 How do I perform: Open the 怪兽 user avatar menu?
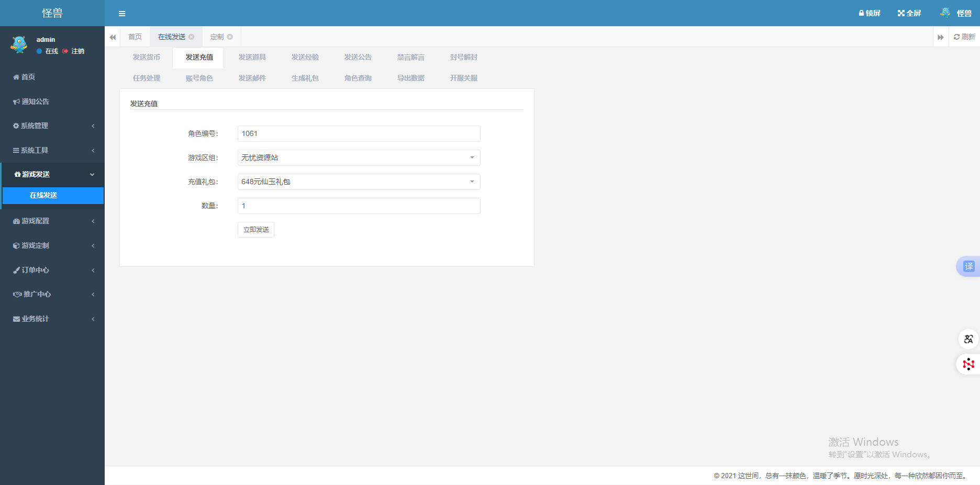tap(956, 13)
